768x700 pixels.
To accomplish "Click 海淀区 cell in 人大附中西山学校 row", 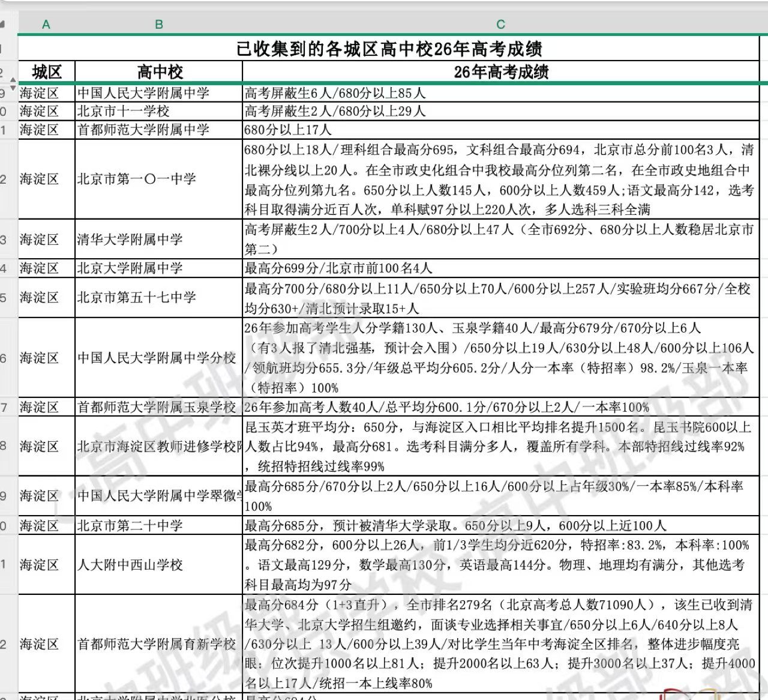I will [46, 564].
